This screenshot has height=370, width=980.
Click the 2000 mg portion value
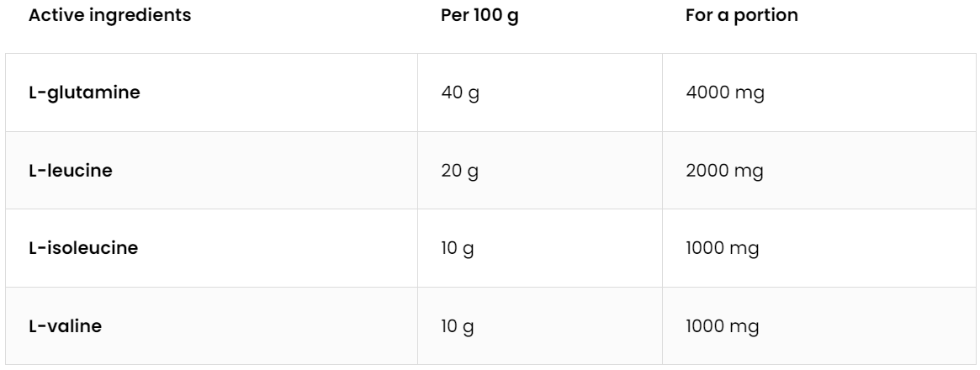tap(725, 171)
